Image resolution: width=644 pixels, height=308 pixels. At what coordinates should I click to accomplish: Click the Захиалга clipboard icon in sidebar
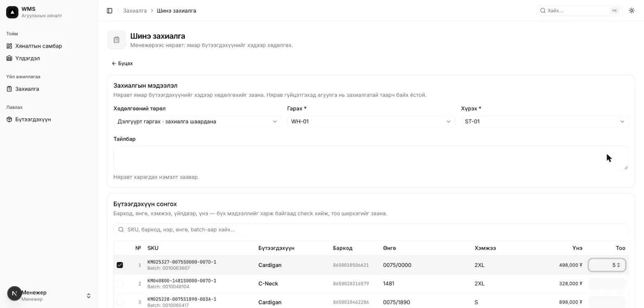tap(9, 89)
